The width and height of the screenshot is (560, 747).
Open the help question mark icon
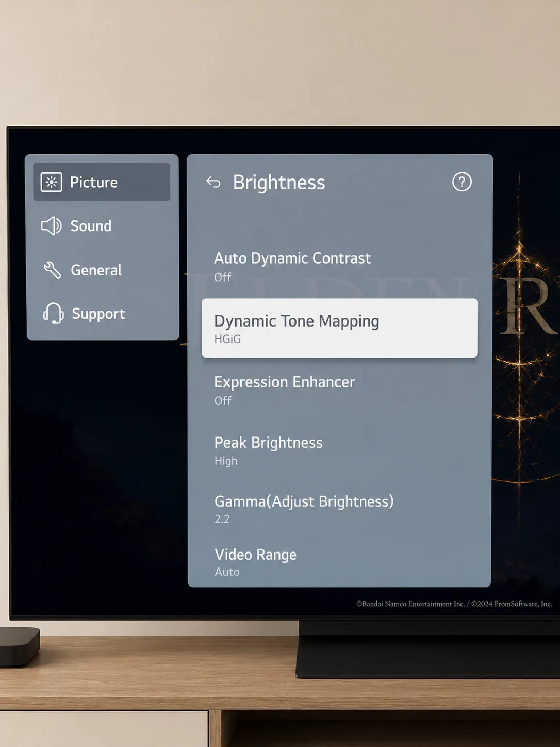point(462,182)
